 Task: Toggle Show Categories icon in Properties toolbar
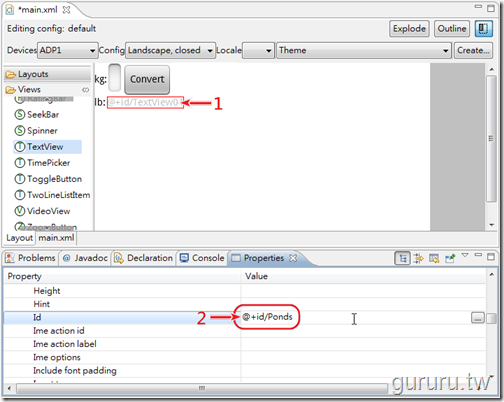(x=402, y=258)
